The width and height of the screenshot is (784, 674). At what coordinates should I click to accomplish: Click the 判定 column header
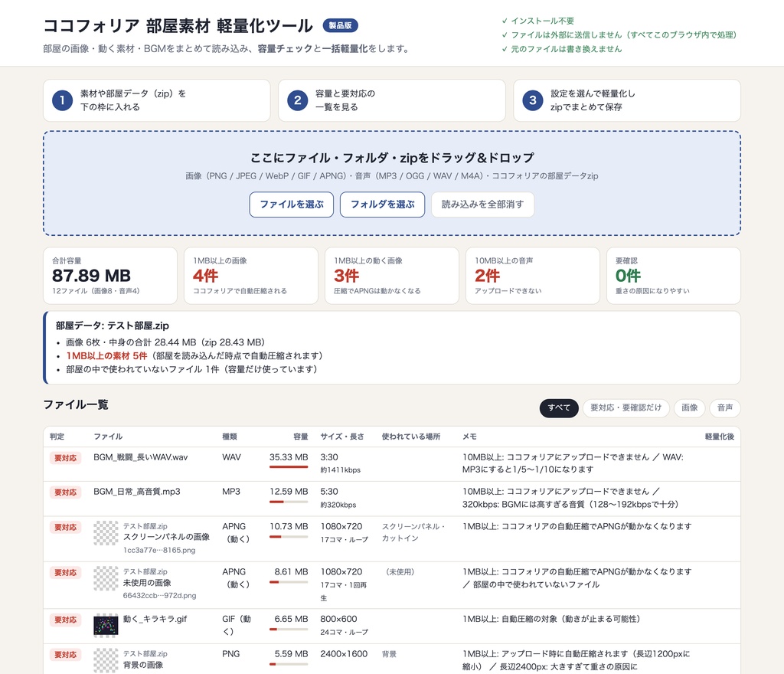pos(57,437)
